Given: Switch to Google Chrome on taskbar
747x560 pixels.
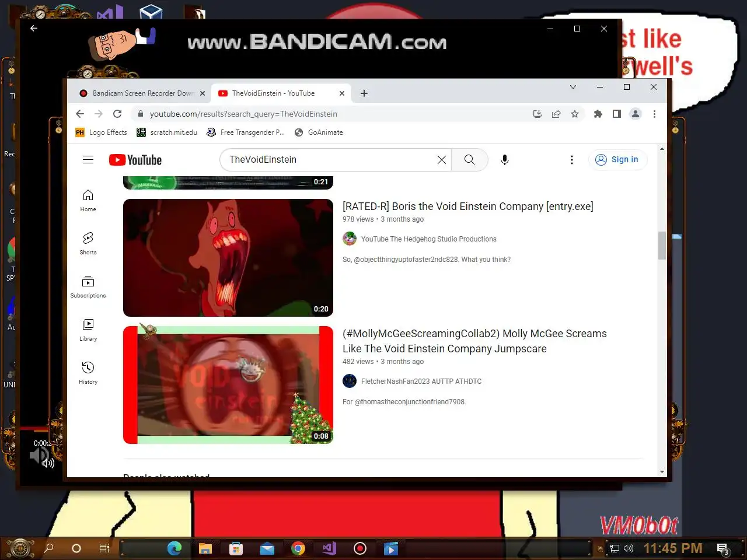Looking at the screenshot, I should coord(298,548).
